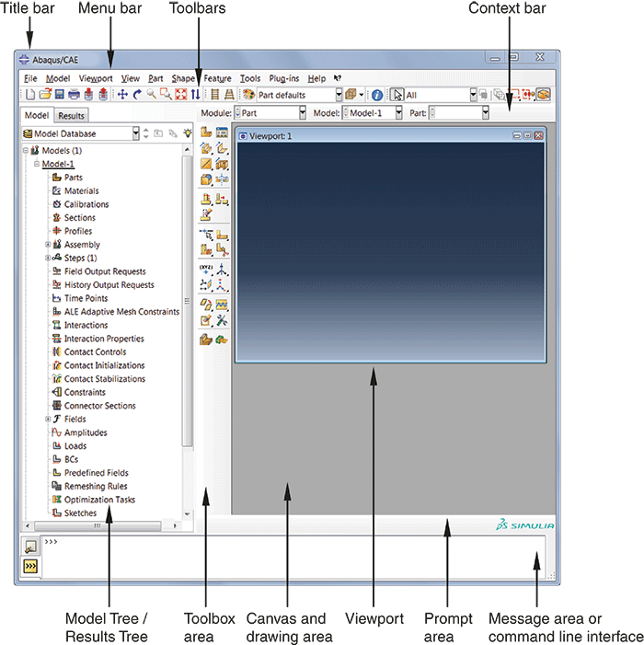Select the Pan View tool
Viewport: 644px width, 645px height.
pos(122,95)
